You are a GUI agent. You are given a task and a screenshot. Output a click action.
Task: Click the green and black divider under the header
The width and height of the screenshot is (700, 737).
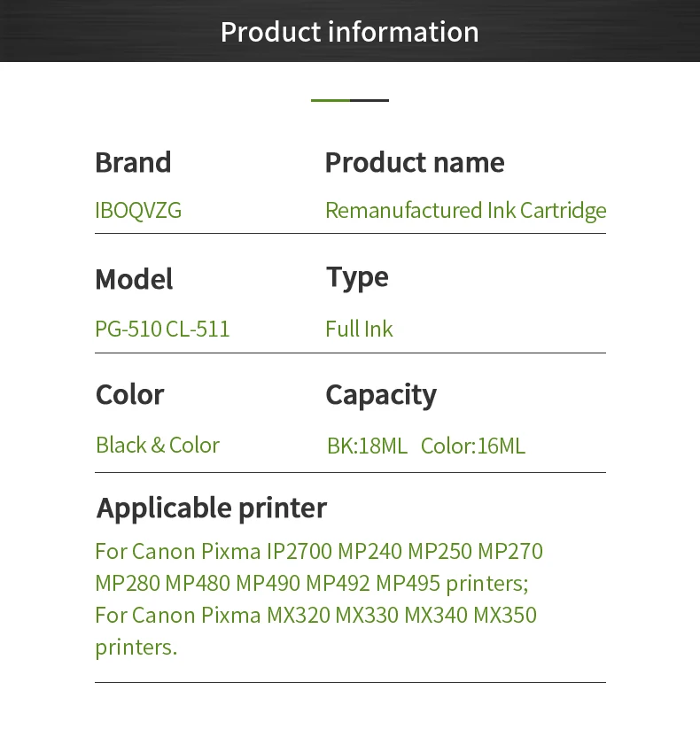350,100
